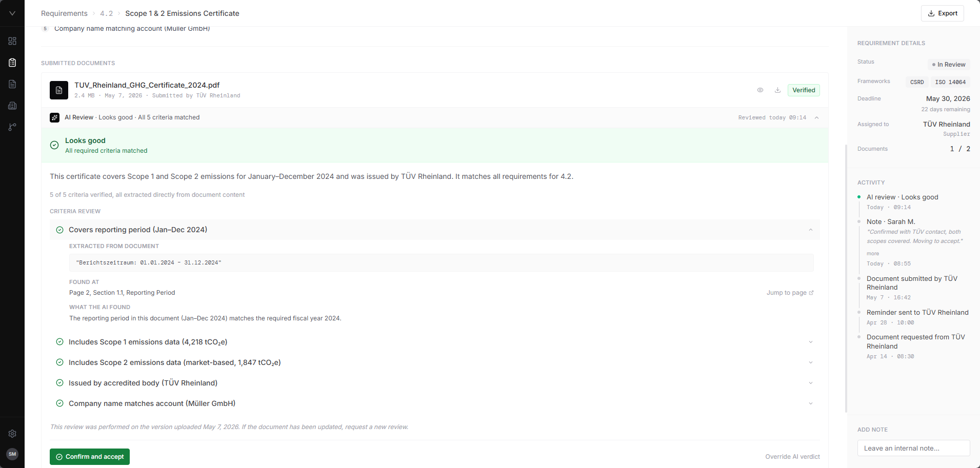Expand the Scope 2 emissions data criterion
This screenshot has height=468, width=980.
pyautogui.click(x=811, y=362)
